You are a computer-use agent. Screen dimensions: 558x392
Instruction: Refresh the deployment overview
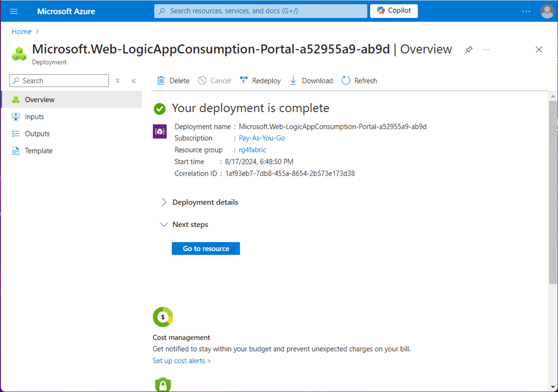tap(346, 81)
